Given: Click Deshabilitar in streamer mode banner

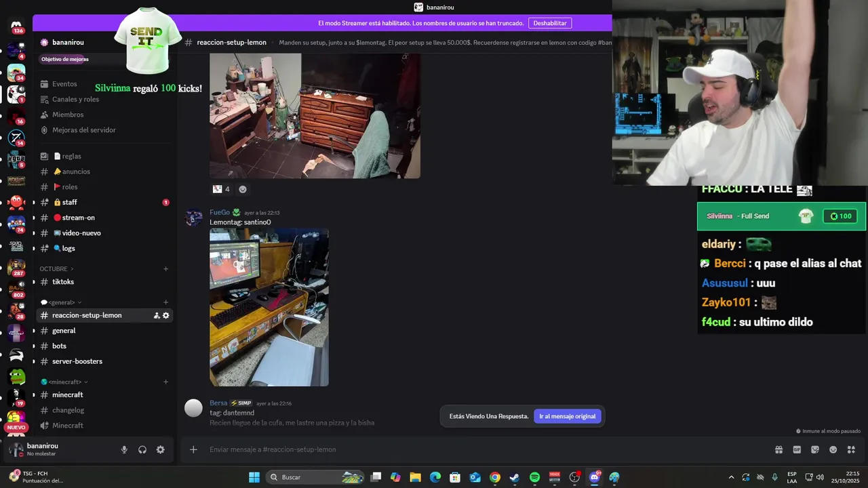Looking at the screenshot, I should tap(550, 23).
